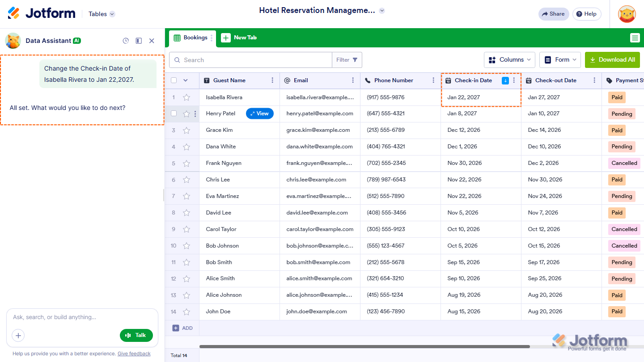Open the user avatar profile menu
This screenshot has height=362, width=644.
tap(627, 14)
